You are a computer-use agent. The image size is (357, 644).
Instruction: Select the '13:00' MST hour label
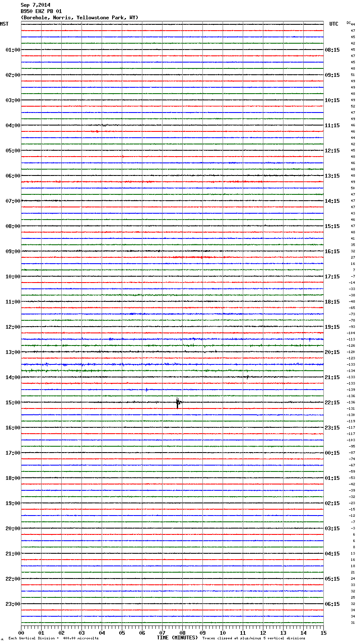[13, 352]
